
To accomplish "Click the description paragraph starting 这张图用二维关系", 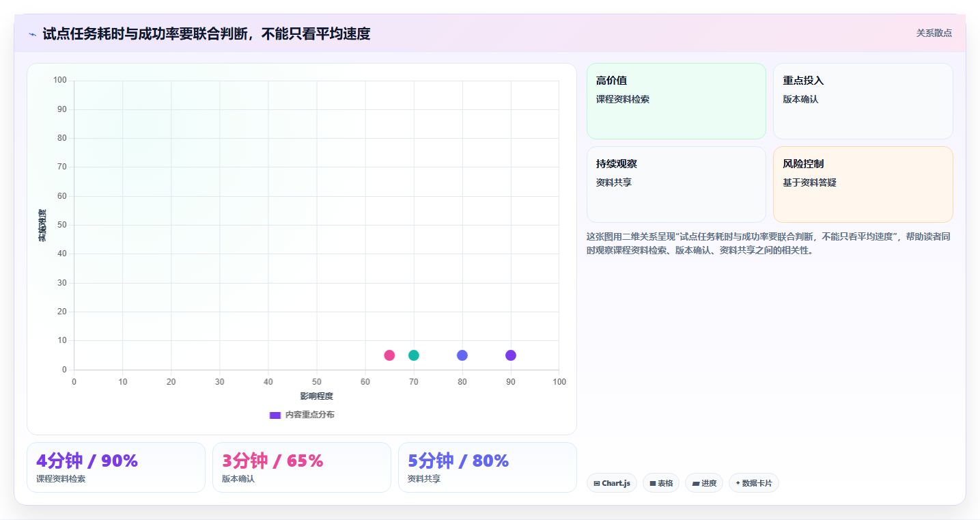I will pyautogui.click(x=770, y=243).
